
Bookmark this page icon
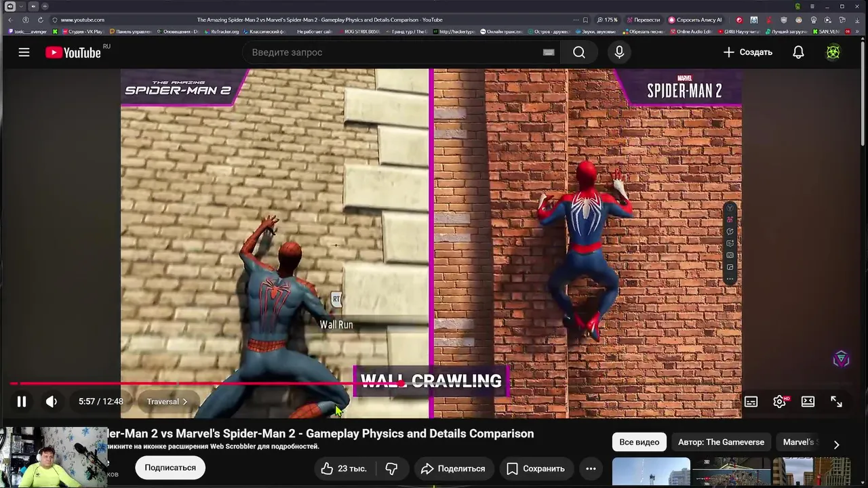point(585,20)
